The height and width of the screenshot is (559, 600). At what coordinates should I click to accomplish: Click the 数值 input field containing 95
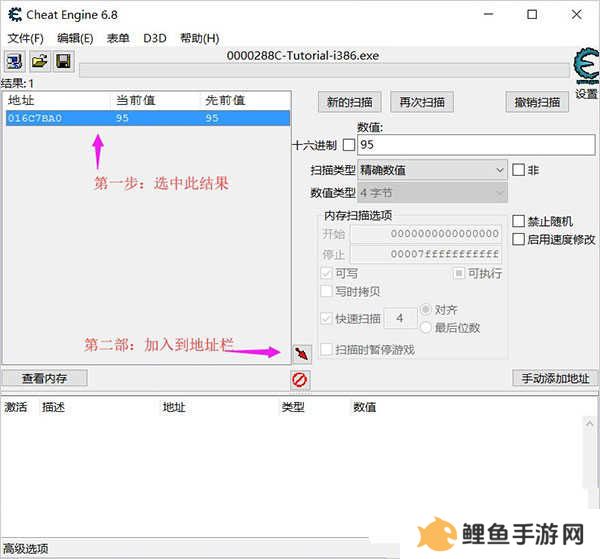click(476, 145)
